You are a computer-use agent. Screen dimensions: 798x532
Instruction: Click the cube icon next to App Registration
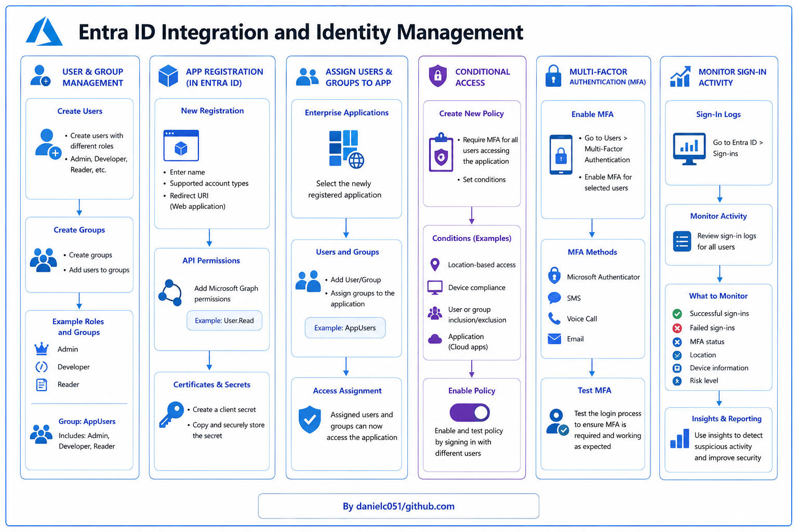tap(168, 76)
